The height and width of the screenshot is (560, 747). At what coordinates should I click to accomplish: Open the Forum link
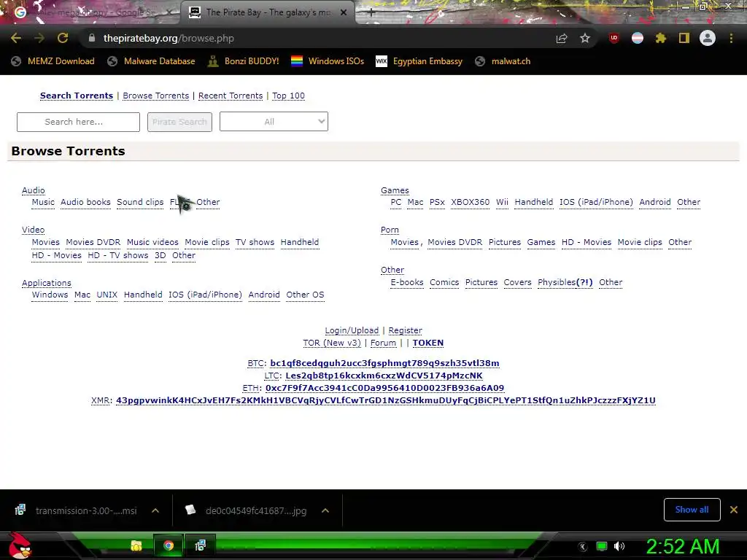click(383, 343)
